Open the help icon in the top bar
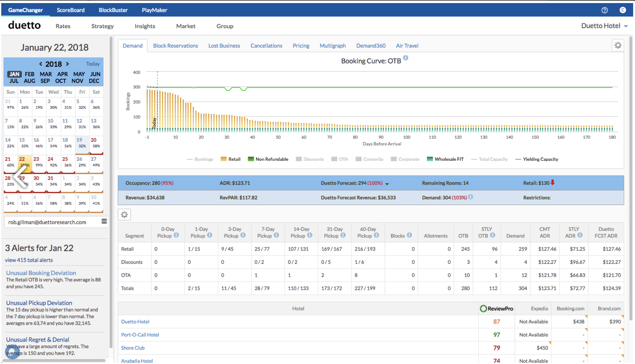The height and width of the screenshot is (364, 635). pyautogui.click(x=604, y=10)
